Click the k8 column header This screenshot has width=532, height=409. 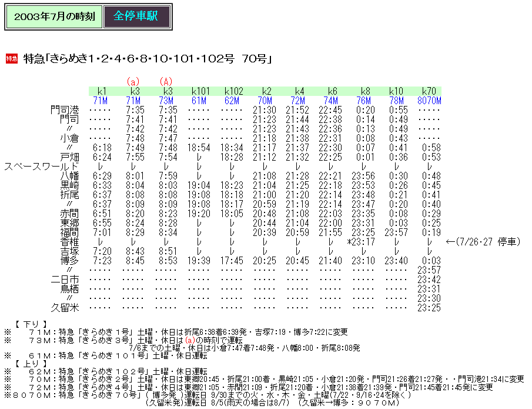tap(366, 91)
